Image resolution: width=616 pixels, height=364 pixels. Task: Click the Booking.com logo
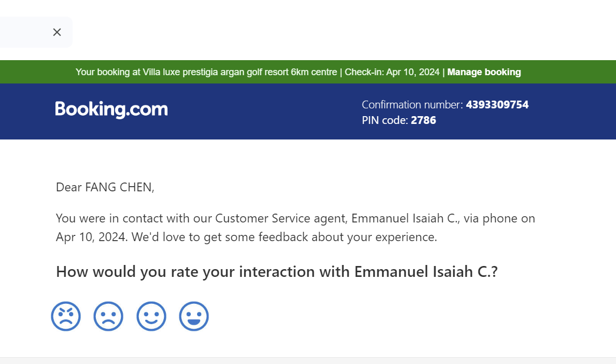tap(111, 109)
